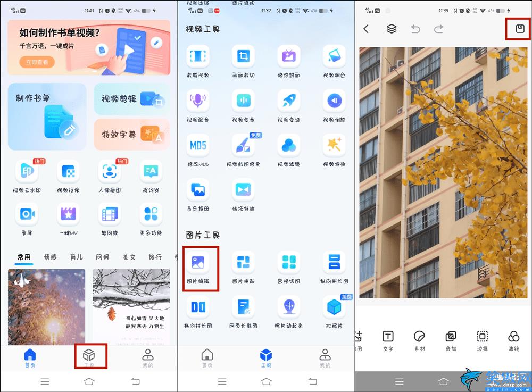Select the 文字 text tool

[388, 340]
